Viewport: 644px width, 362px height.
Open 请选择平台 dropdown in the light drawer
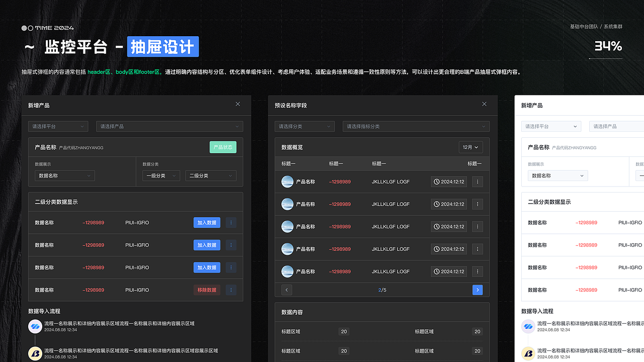click(x=551, y=126)
